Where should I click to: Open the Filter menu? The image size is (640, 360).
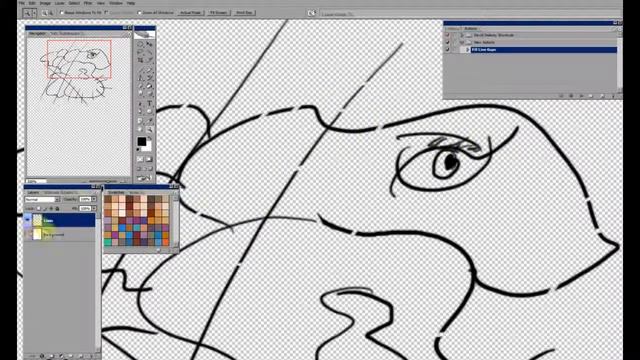[x=88, y=3]
